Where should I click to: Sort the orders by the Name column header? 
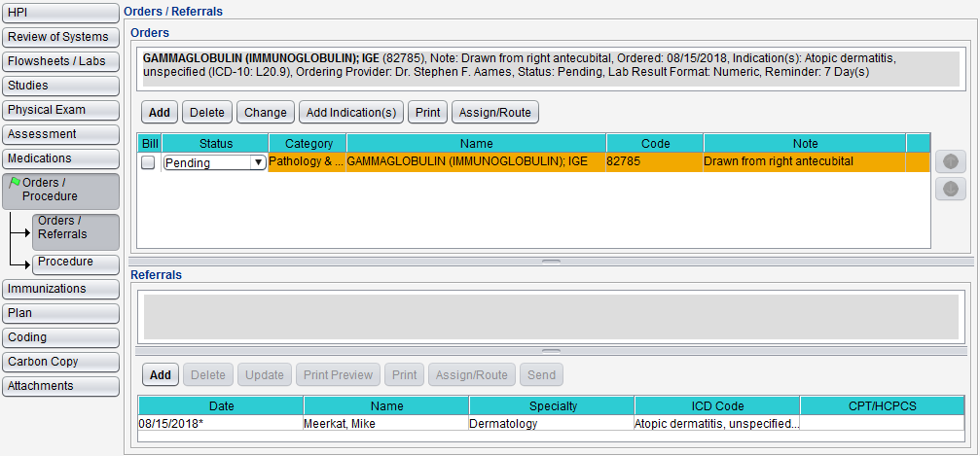(x=476, y=143)
